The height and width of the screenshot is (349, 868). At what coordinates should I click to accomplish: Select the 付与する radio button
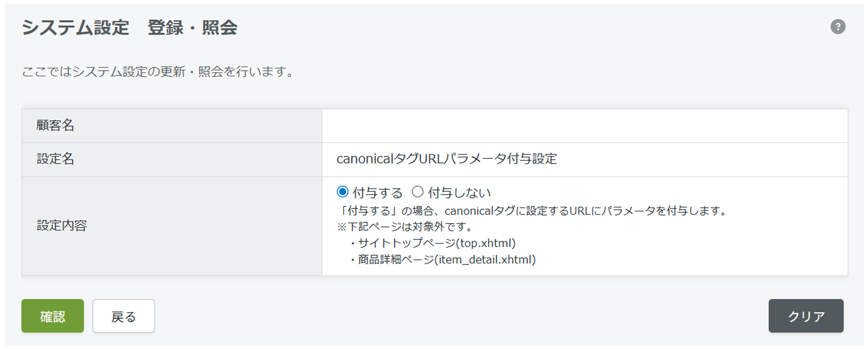pyautogui.click(x=342, y=192)
